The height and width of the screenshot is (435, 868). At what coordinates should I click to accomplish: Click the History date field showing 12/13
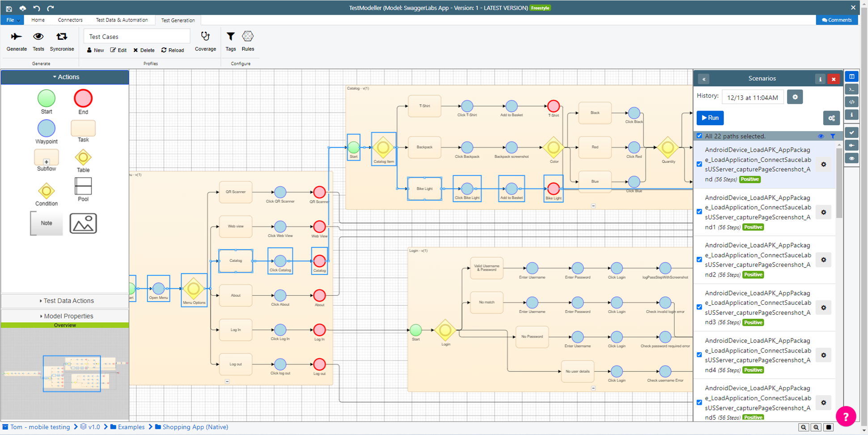tap(753, 97)
